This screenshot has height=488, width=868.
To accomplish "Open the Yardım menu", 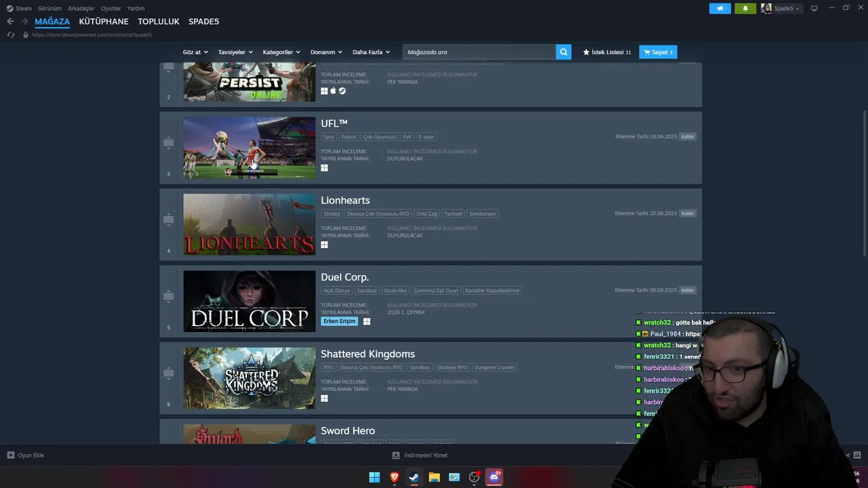I will [136, 8].
